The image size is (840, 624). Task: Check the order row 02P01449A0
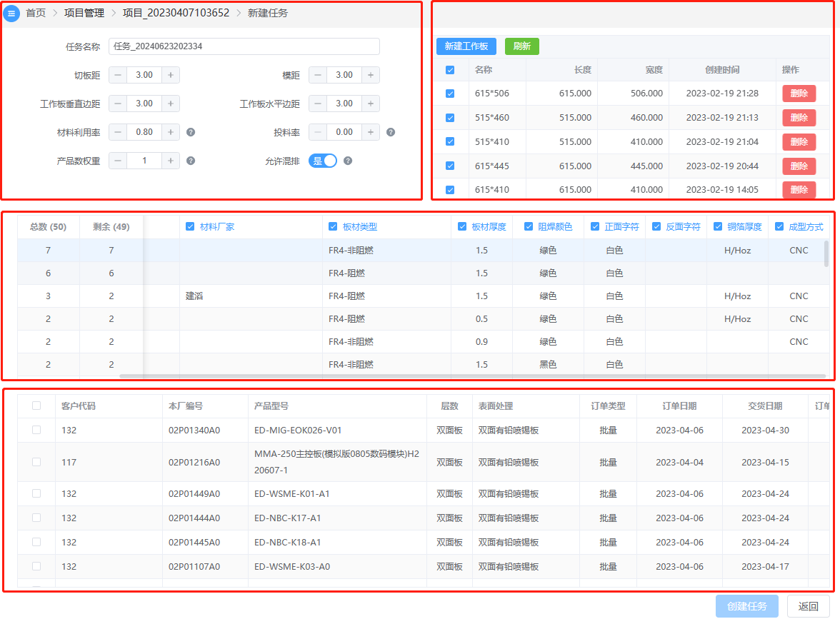[x=36, y=494]
